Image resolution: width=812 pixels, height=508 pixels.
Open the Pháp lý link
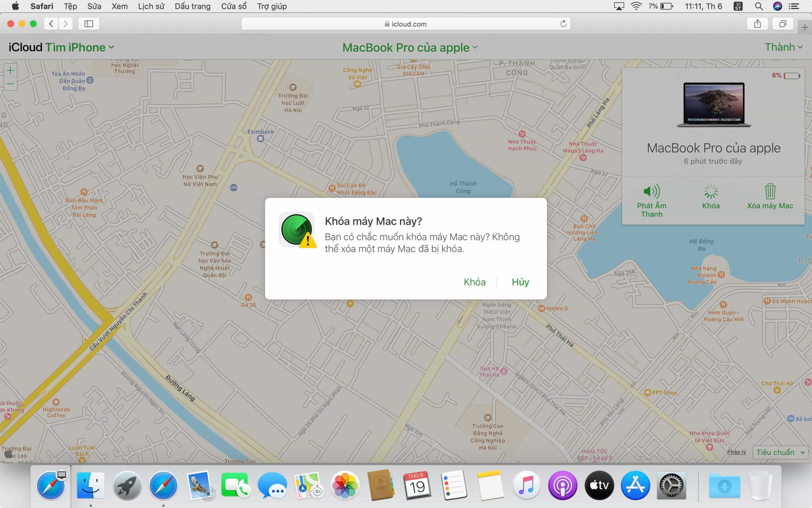point(736,452)
